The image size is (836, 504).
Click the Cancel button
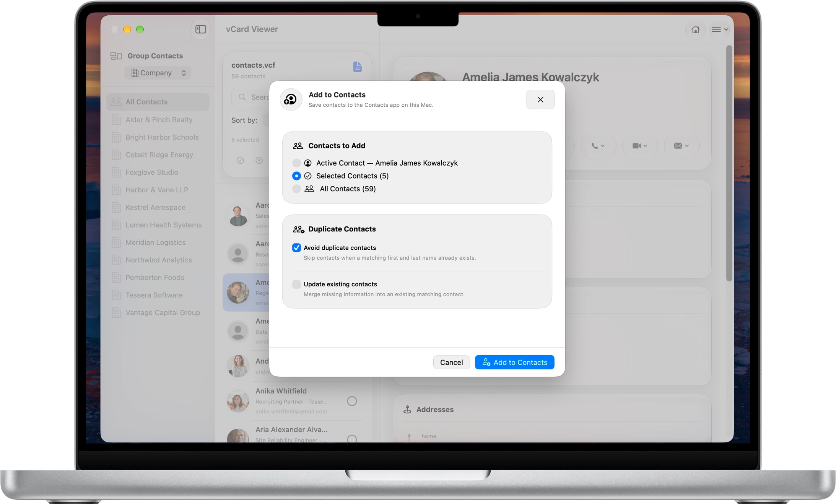pyautogui.click(x=451, y=362)
